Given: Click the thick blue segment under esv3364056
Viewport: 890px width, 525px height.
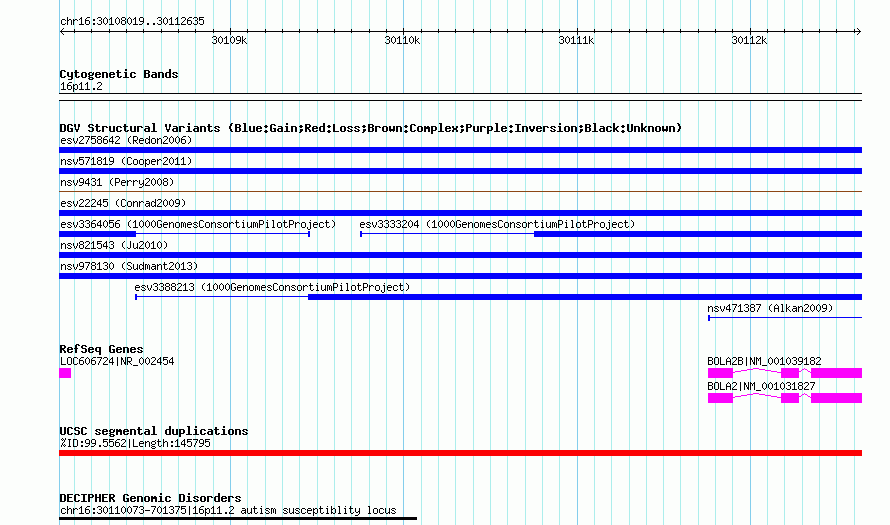Looking at the screenshot, I should 98,234.
